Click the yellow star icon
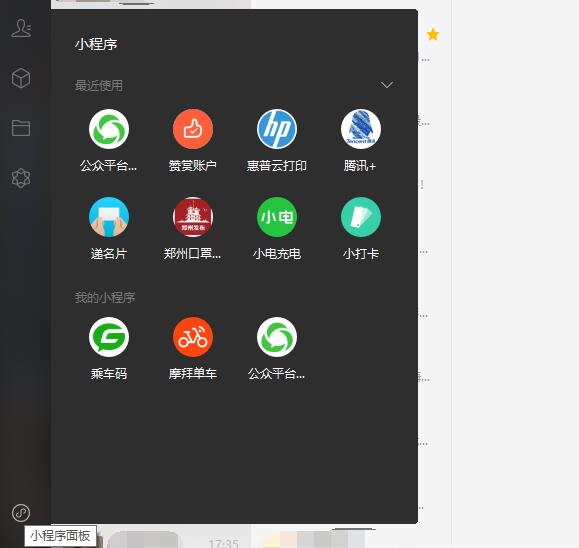579x548 pixels. pos(433,34)
